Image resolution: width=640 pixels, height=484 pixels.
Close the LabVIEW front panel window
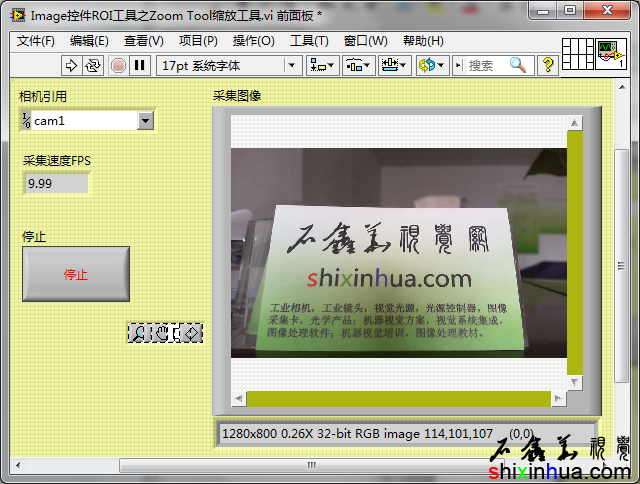coord(607,10)
